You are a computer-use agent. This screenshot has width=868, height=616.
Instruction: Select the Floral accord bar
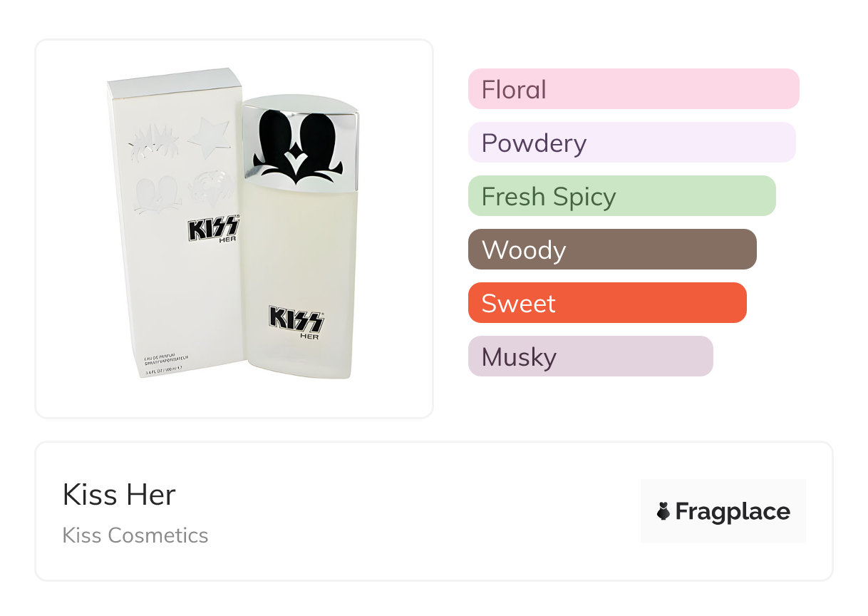coord(633,89)
